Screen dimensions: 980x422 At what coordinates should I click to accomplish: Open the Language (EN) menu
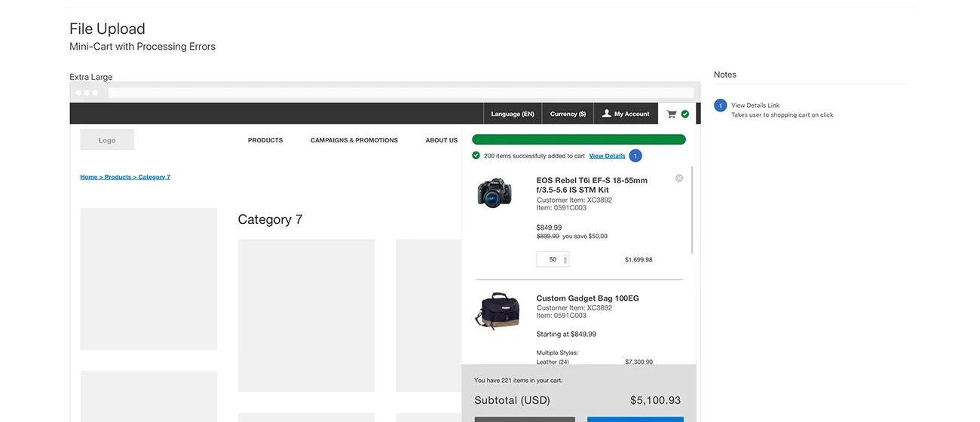[513, 114]
